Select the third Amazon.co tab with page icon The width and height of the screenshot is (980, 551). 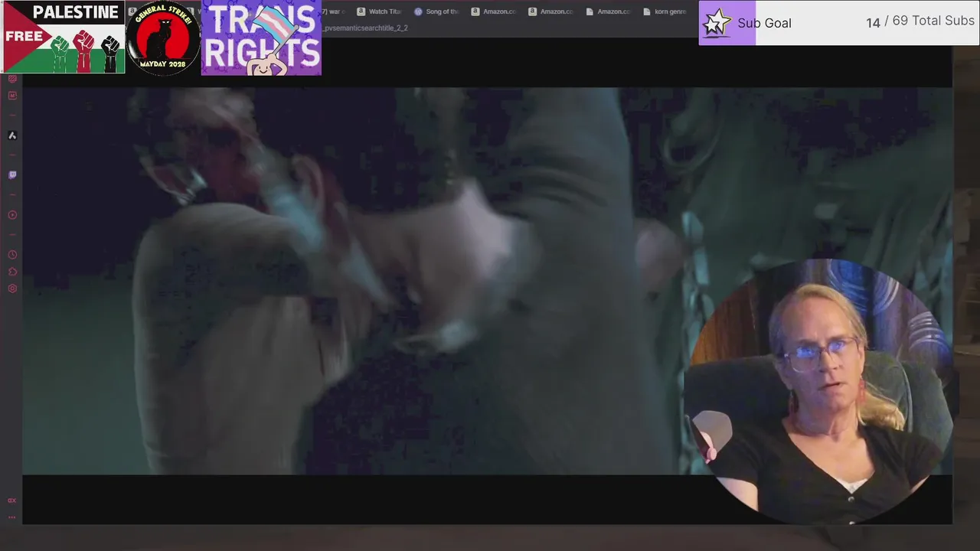point(609,11)
